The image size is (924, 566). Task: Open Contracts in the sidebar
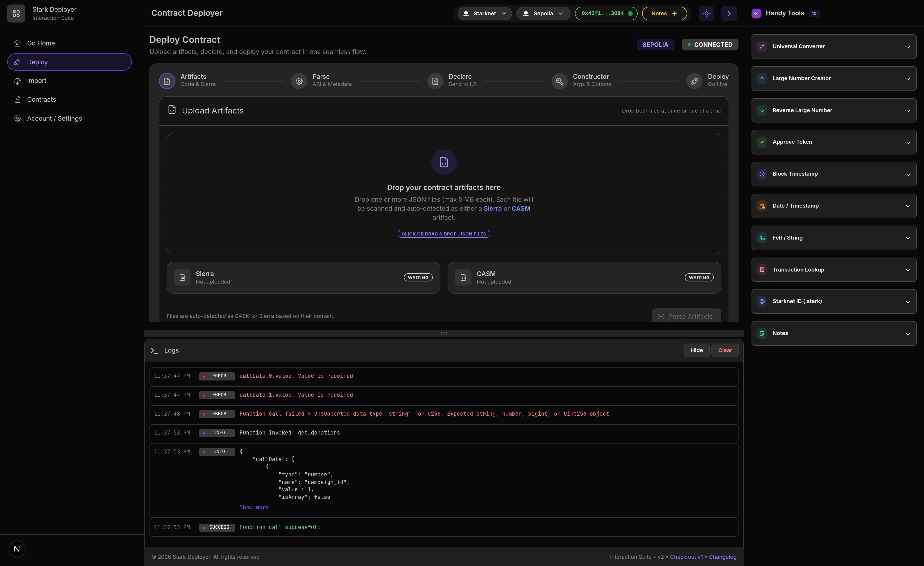pyautogui.click(x=69, y=99)
